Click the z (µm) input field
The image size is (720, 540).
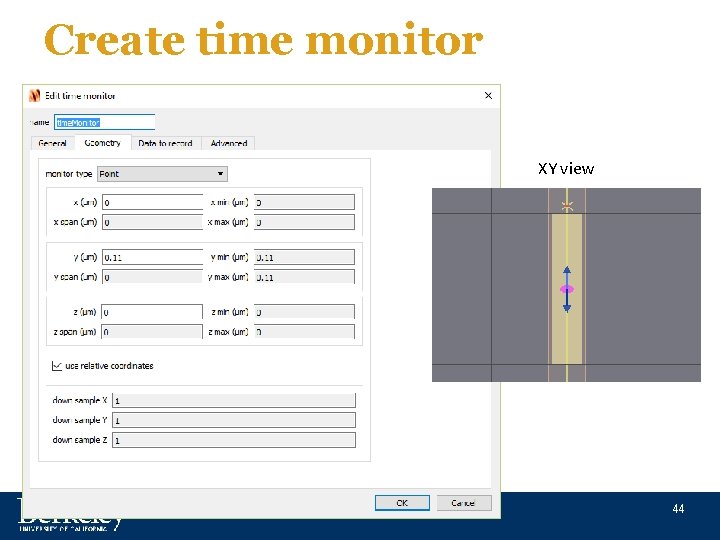tap(152, 312)
